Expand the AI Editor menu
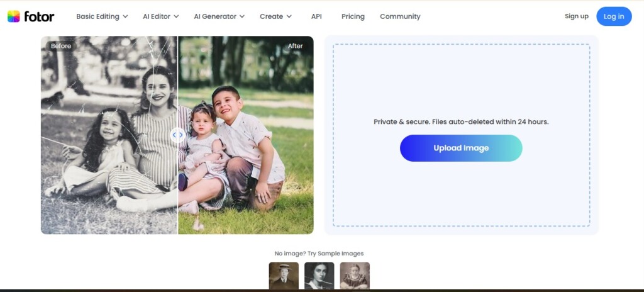This screenshot has height=292, width=644. pyautogui.click(x=160, y=16)
